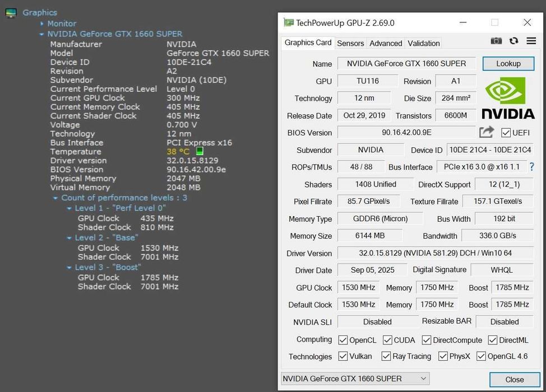Open the GPU selection dropdown
Image resolution: width=546 pixels, height=392 pixels.
click(355, 379)
